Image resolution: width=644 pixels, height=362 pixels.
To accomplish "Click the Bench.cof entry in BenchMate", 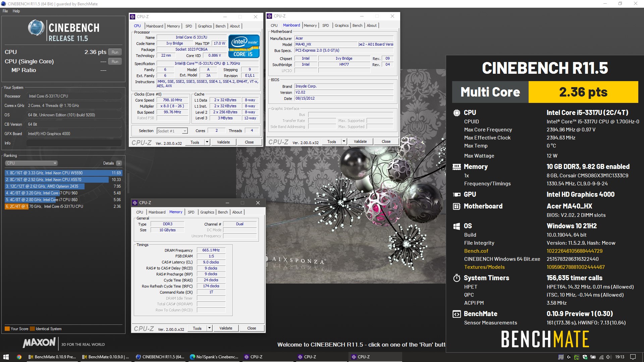I will point(476,251).
